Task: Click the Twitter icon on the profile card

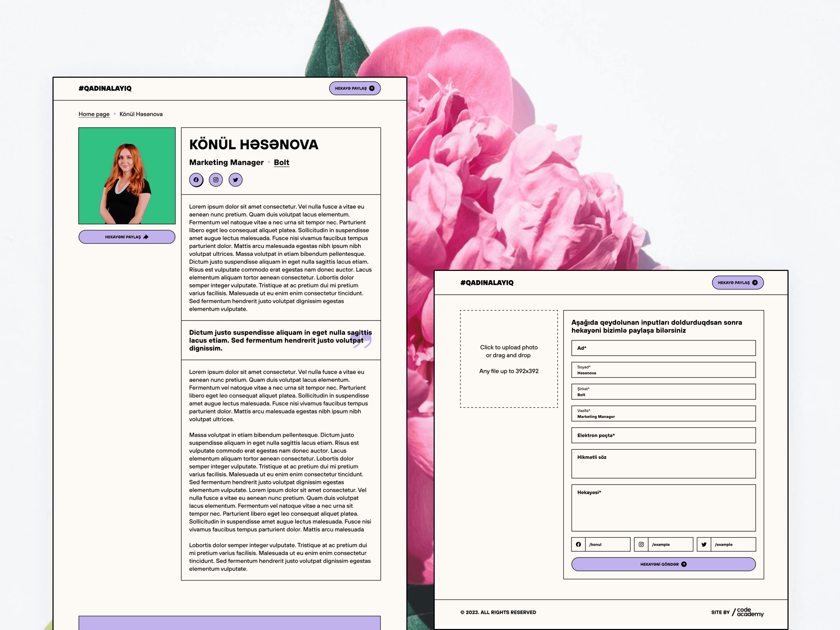Action: (x=235, y=180)
